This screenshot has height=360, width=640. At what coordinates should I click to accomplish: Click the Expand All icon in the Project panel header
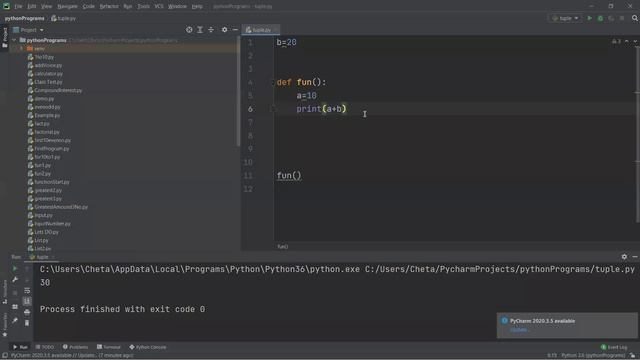click(x=200, y=30)
